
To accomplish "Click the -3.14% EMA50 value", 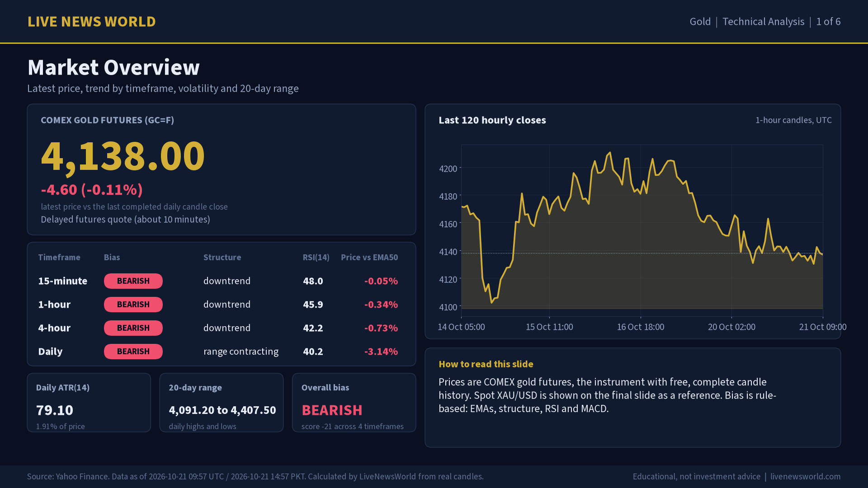I will click(x=381, y=352).
